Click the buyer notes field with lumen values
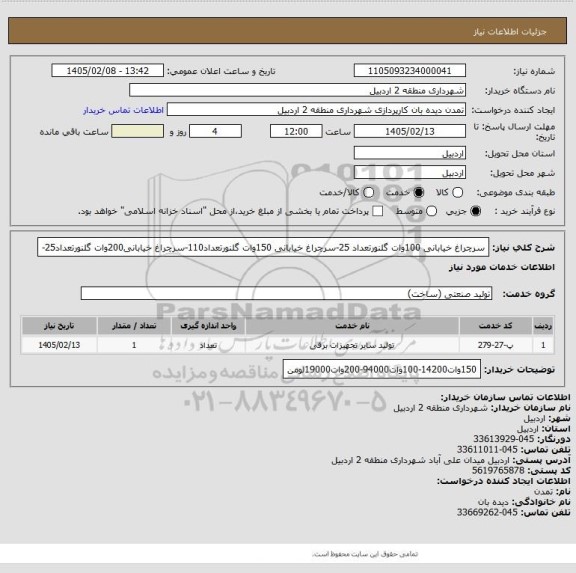Screen dimensions: 576x573 (382, 369)
